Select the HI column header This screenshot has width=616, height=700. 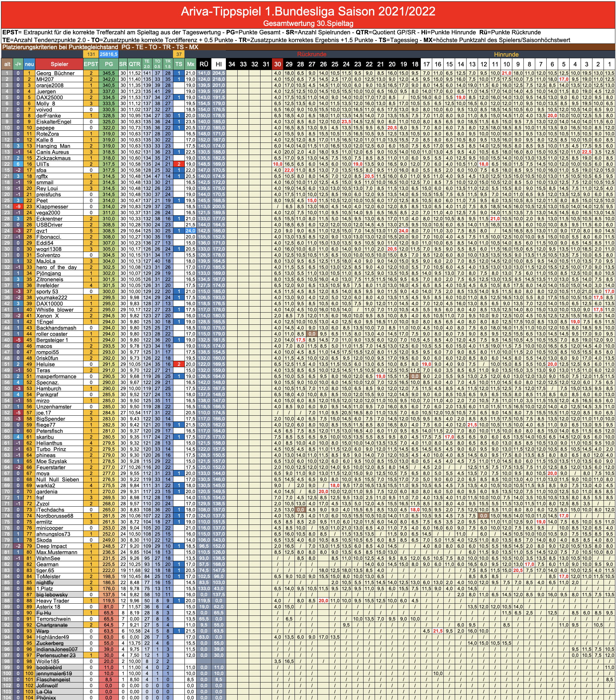click(x=219, y=64)
